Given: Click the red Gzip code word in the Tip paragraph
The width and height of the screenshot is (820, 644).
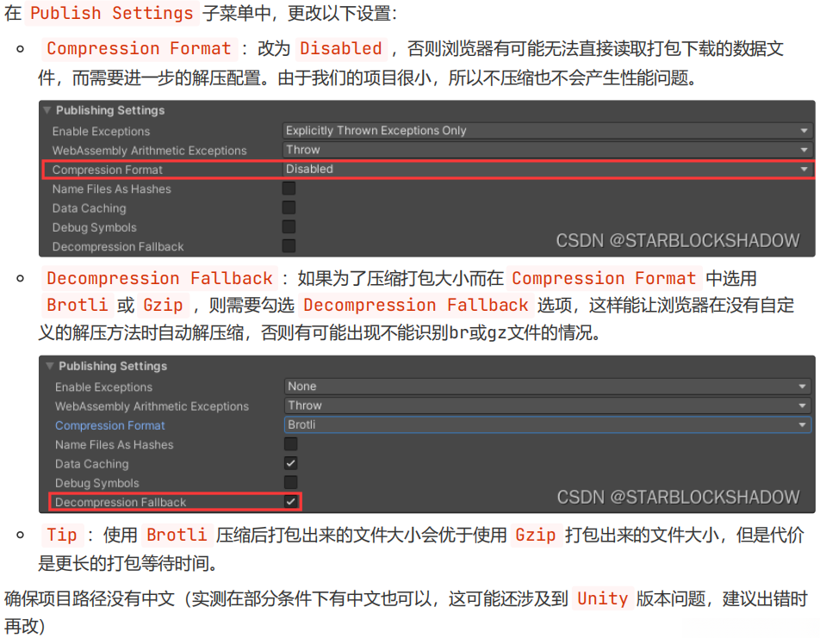Looking at the screenshot, I should coord(536,535).
